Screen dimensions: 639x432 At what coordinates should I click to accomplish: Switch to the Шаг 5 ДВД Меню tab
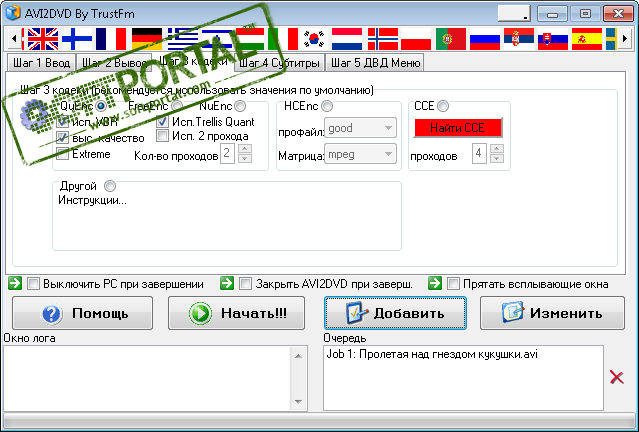[x=375, y=63]
